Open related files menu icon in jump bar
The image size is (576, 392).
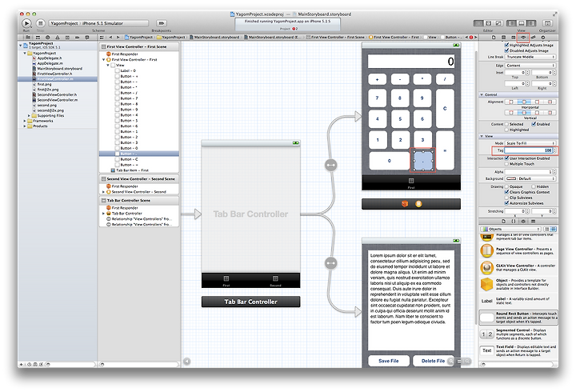(102, 37)
